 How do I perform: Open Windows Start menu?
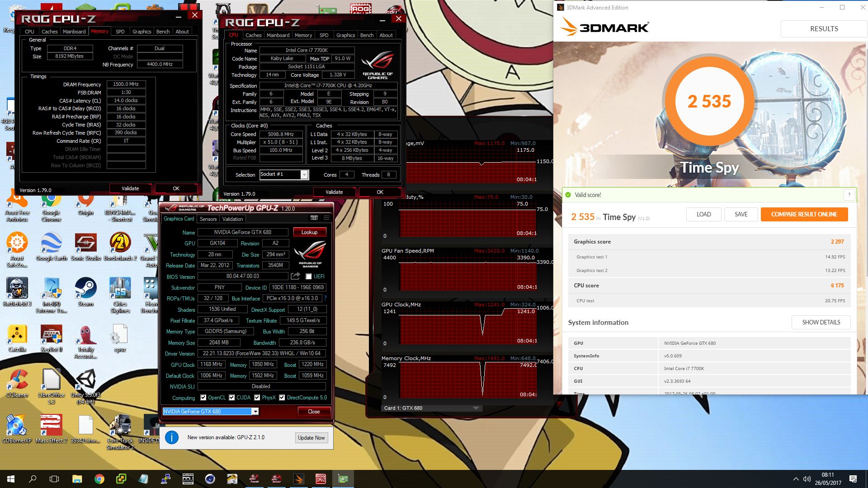(x=11, y=479)
